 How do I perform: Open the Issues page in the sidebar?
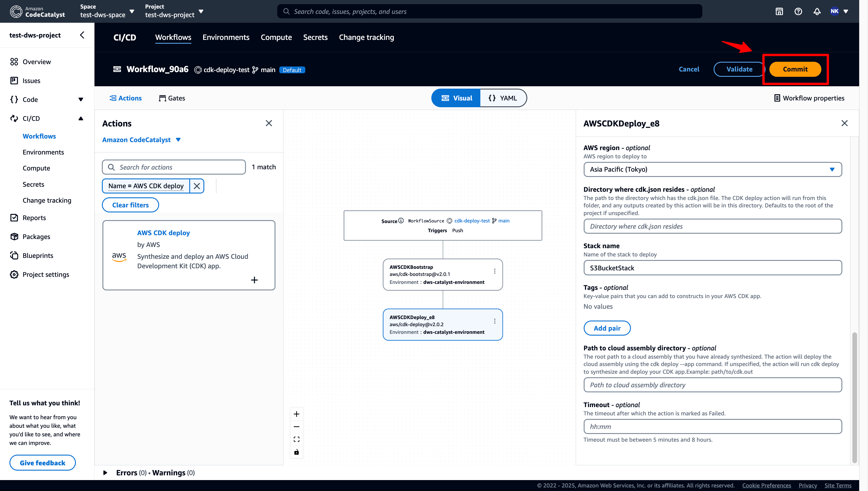point(31,81)
